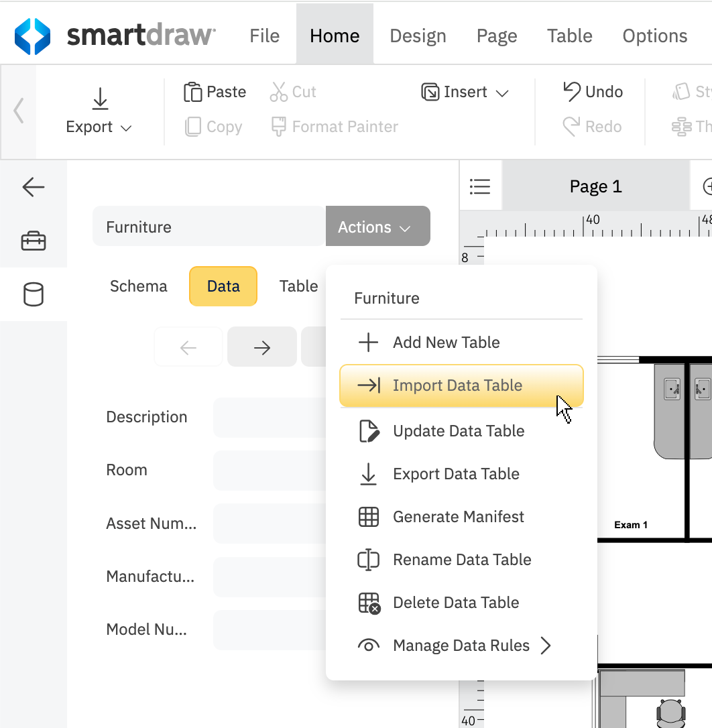Switch to the Design ribbon tab
The width and height of the screenshot is (712, 728).
(418, 36)
